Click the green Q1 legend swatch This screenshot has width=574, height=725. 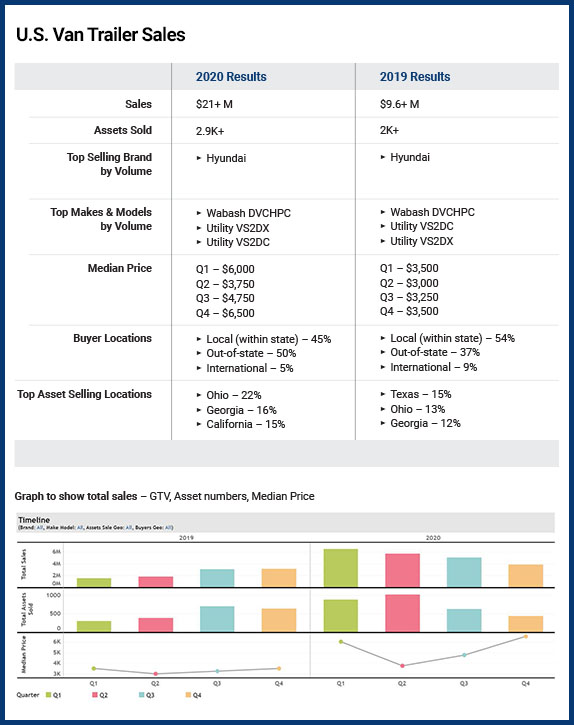coord(49,695)
